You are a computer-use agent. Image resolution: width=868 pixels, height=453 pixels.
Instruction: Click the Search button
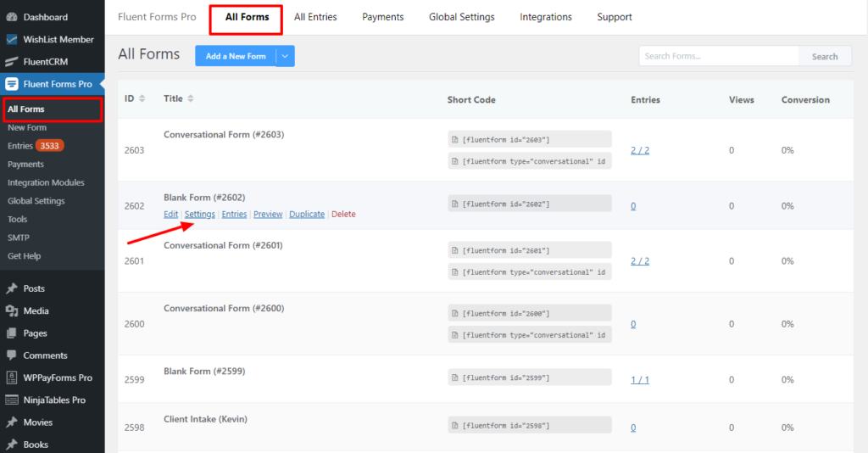pos(825,56)
